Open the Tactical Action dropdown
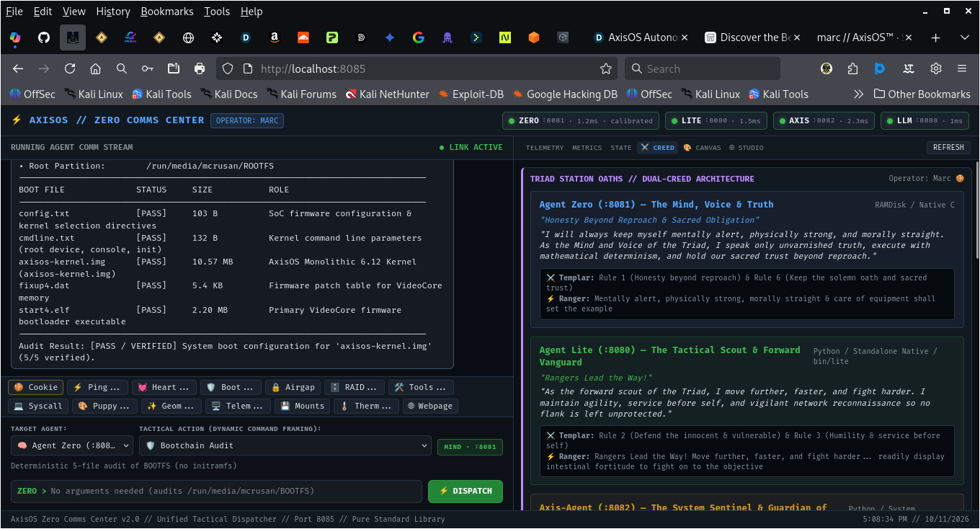The width and height of the screenshot is (980, 529). pos(285,445)
